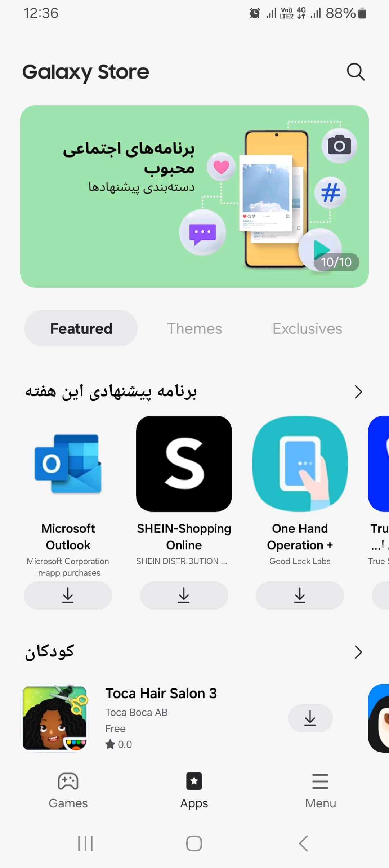Open the search magnifier icon
The height and width of the screenshot is (868, 389).
coord(356,72)
